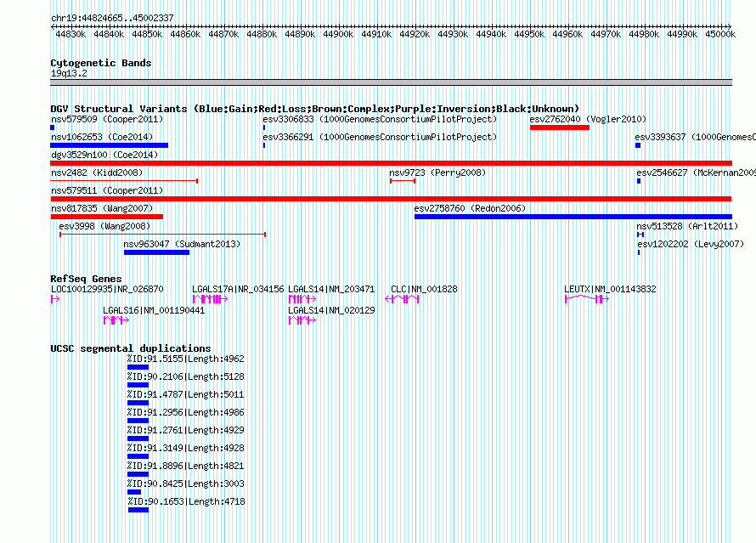756x543 pixels.
Task: Click the nsv513528 (Arlt2011) label
Action: point(687,226)
